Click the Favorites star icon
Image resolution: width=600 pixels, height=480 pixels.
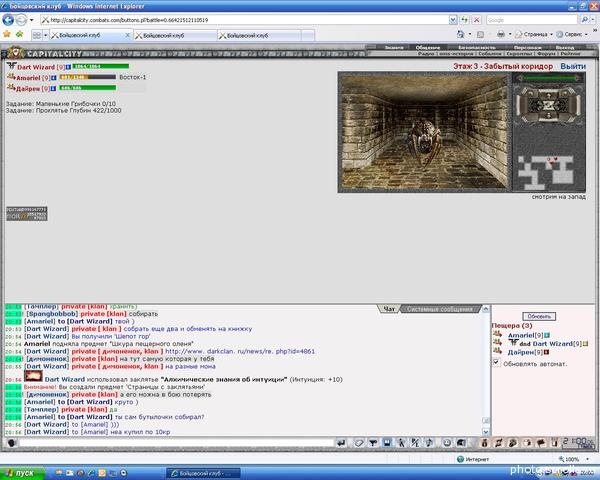7,34
